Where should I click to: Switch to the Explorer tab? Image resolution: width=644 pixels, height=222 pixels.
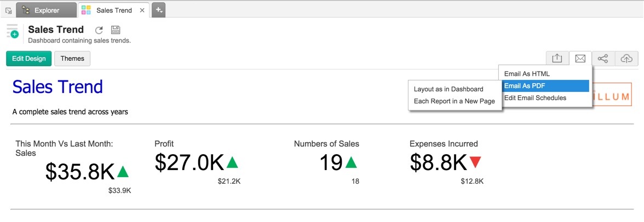coord(47,10)
